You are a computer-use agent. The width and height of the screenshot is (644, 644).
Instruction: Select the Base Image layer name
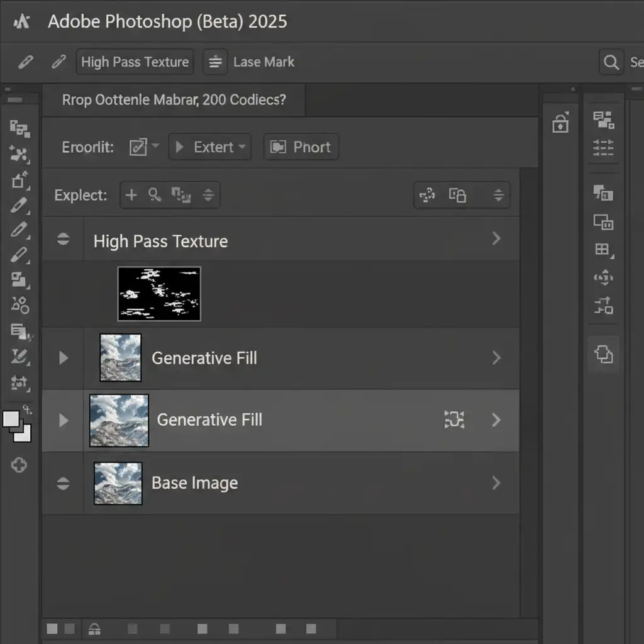tap(194, 483)
